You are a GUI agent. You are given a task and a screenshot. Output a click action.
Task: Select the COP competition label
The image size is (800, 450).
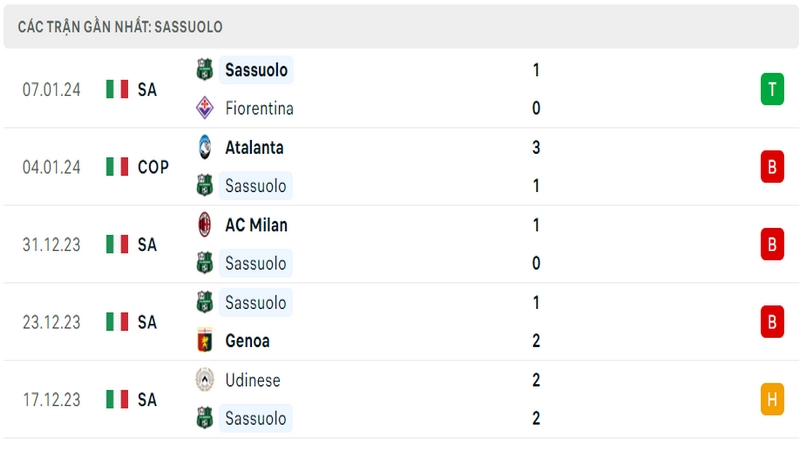[153, 167]
